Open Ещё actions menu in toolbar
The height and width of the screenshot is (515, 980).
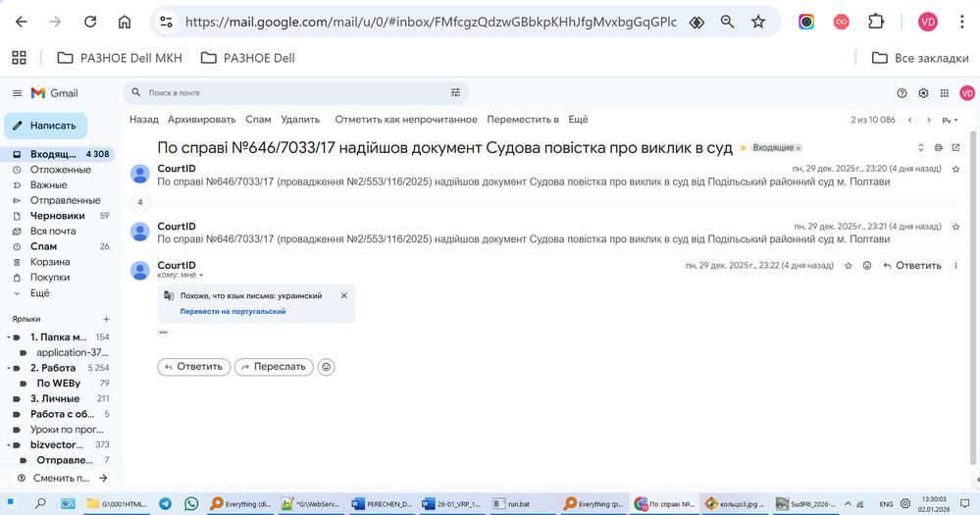click(578, 120)
